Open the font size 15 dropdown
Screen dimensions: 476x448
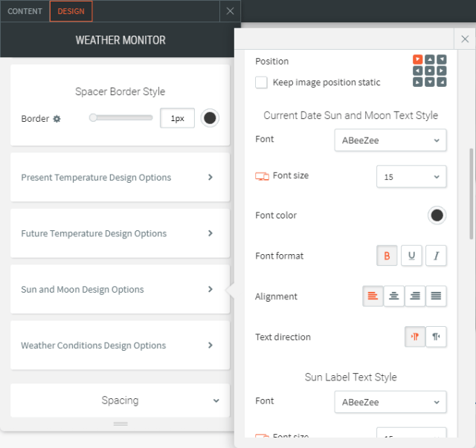411,177
